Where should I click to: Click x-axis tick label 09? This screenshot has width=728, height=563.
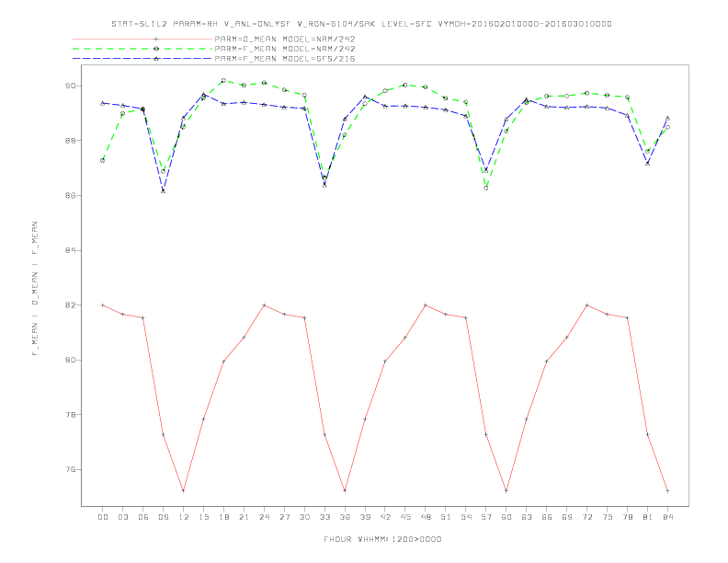(163, 517)
